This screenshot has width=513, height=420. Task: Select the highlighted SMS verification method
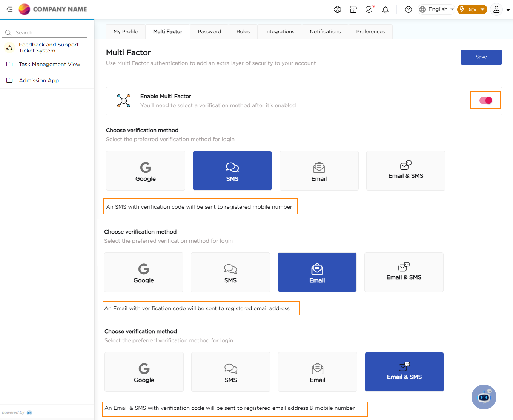[x=232, y=171]
